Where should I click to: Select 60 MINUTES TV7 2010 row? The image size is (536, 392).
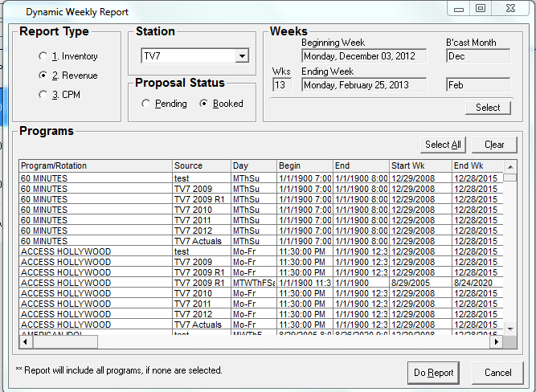coord(96,210)
